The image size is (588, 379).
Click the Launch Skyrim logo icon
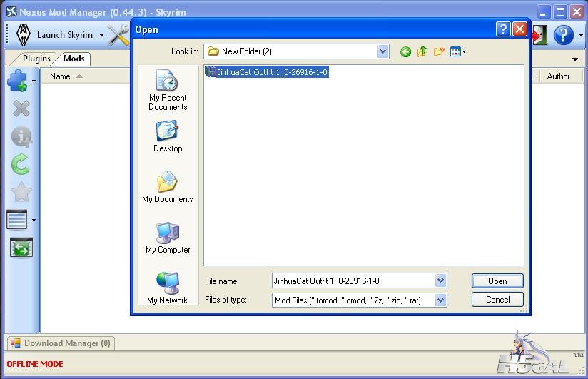tap(24, 34)
